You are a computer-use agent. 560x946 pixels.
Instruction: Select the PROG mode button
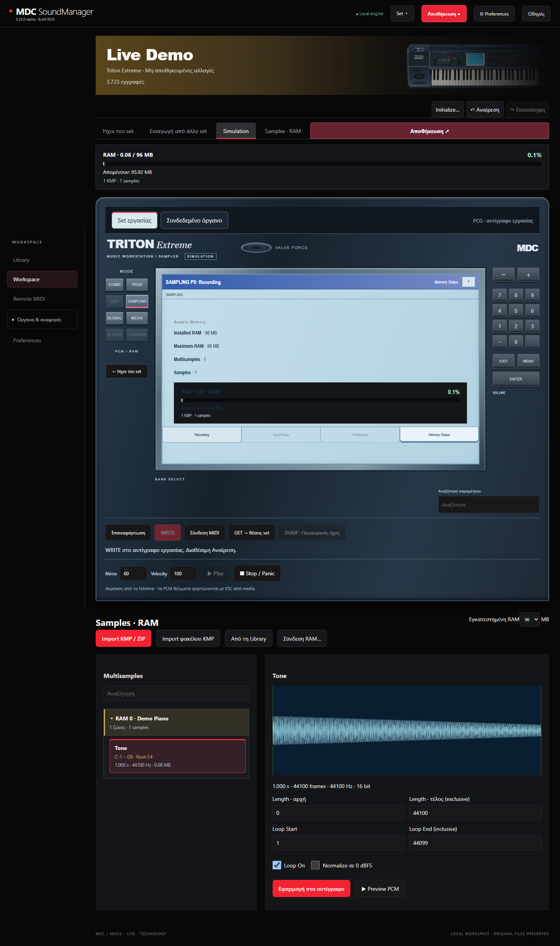137,285
